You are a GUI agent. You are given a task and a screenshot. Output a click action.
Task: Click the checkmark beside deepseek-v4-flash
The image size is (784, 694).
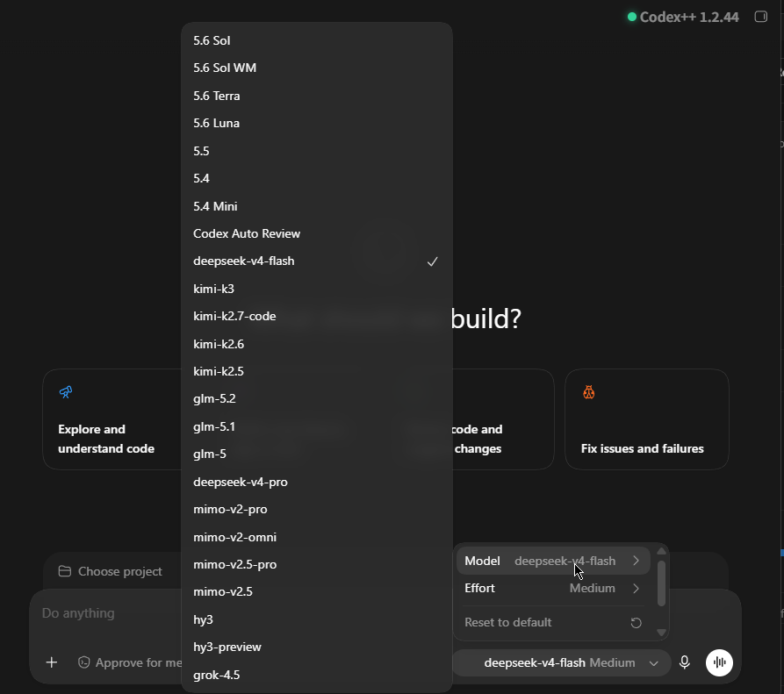(x=433, y=261)
